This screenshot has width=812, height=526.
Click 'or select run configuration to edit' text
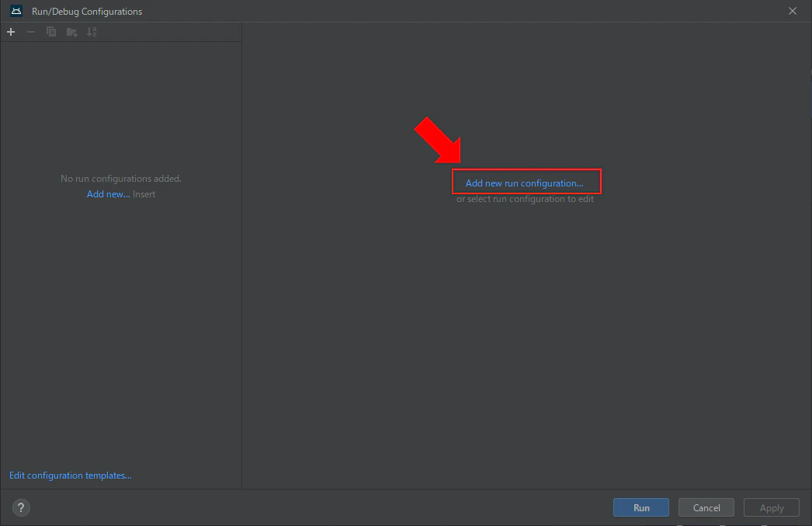click(525, 199)
